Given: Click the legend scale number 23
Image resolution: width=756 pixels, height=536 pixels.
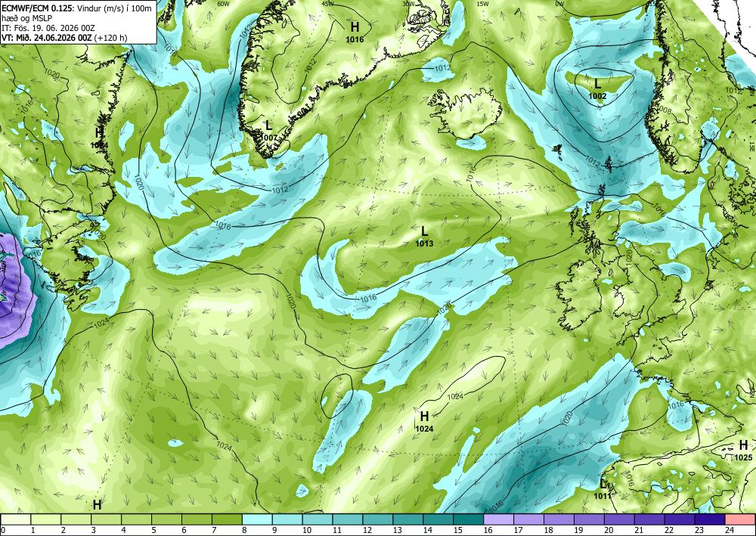Looking at the screenshot, I should pyautogui.click(x=698, y=530).
